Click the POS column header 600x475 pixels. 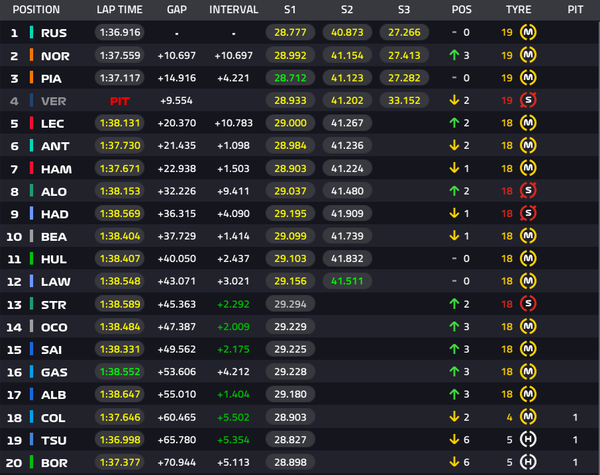click(x=461, y=10)
